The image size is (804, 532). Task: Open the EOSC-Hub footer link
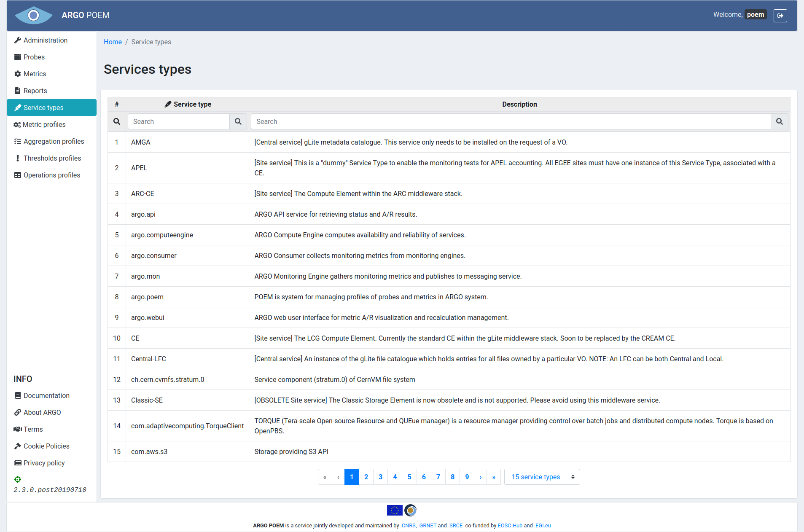click(x=510, y=526)
